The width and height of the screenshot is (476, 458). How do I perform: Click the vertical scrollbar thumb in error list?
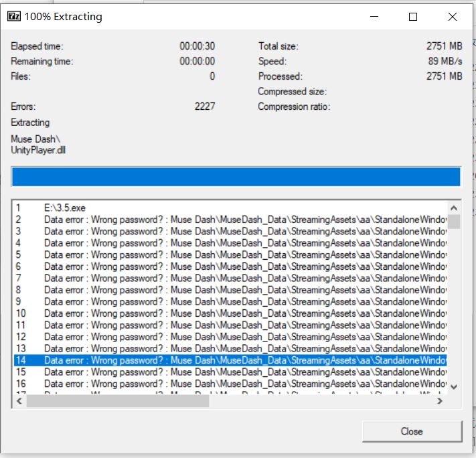pyautogui.click(x=454, y=222)
